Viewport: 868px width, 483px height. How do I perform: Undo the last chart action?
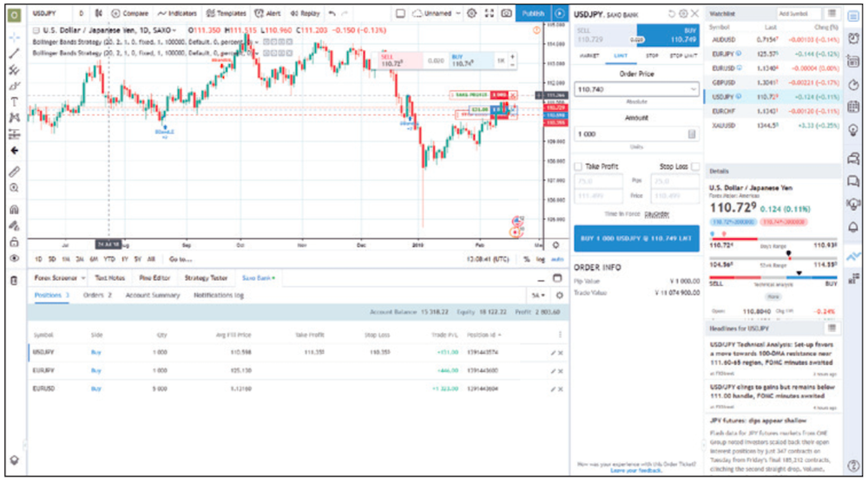pyautogui.click(x=332, y=13)
